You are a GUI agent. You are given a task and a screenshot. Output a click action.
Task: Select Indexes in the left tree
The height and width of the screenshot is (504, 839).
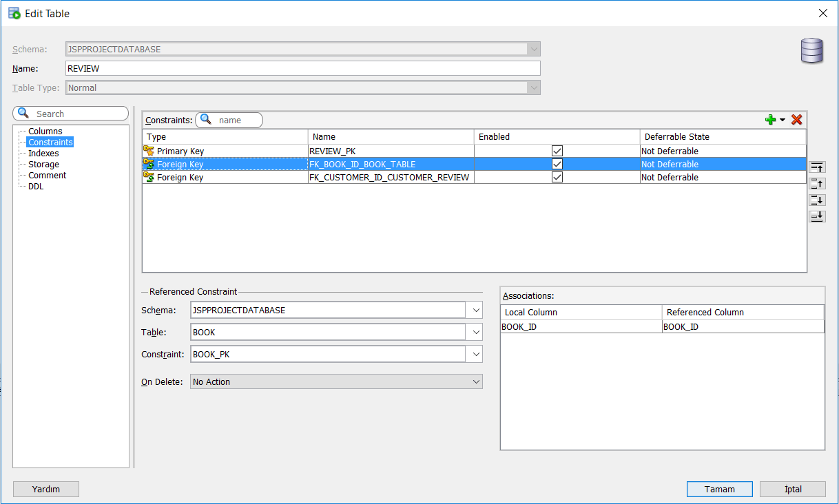(x=43, y=153)
